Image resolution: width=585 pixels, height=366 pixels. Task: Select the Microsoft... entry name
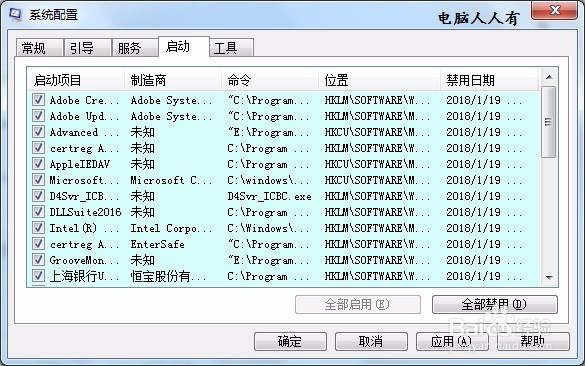point(84,181)
